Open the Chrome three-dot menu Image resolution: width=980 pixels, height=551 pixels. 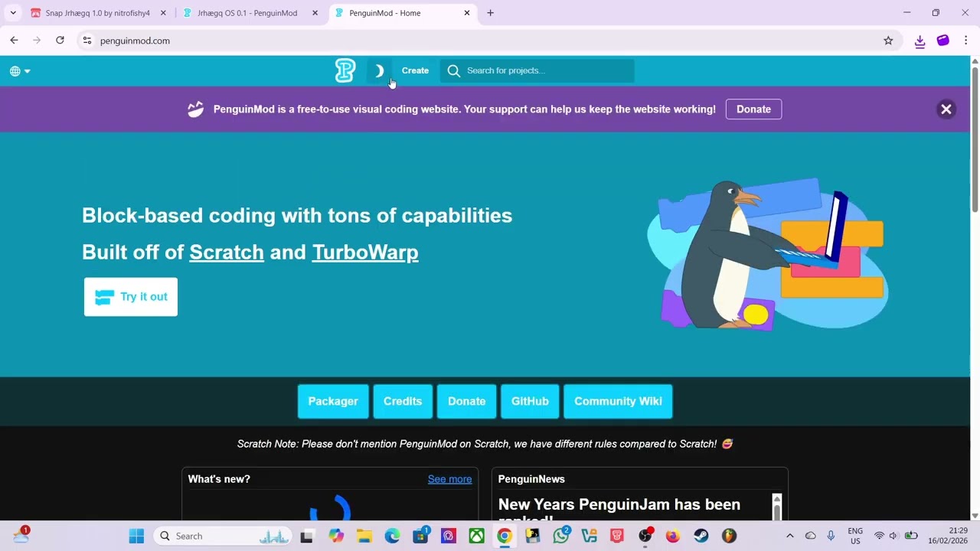click(x=966, y=41)
